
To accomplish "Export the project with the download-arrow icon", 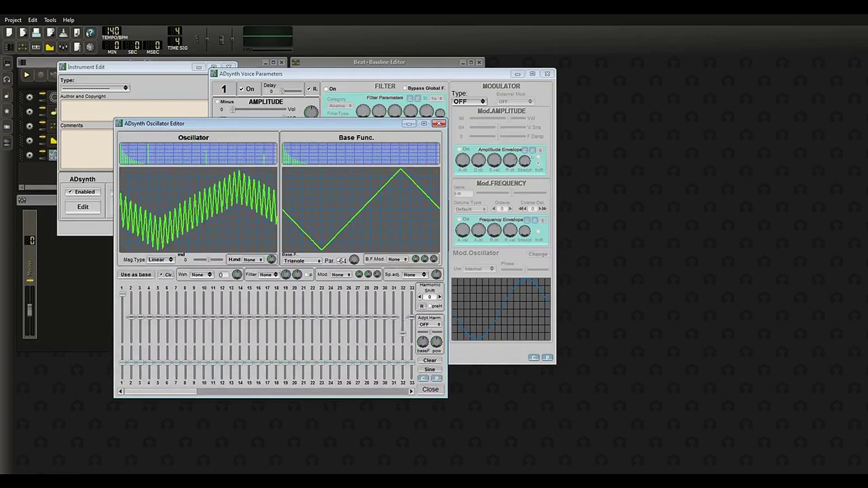I will [x=63, y=33].
